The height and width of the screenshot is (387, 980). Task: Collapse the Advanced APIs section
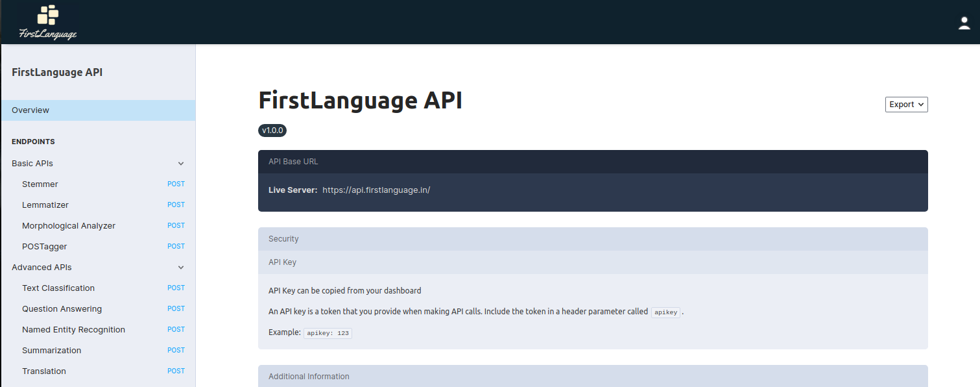pos(181,268)
